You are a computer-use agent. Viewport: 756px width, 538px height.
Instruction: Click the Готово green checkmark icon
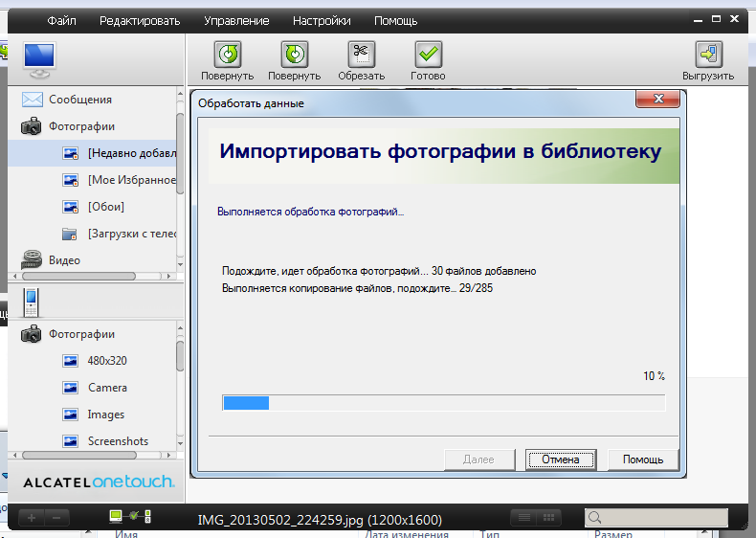pyautogui.click(x=428, y=55)
